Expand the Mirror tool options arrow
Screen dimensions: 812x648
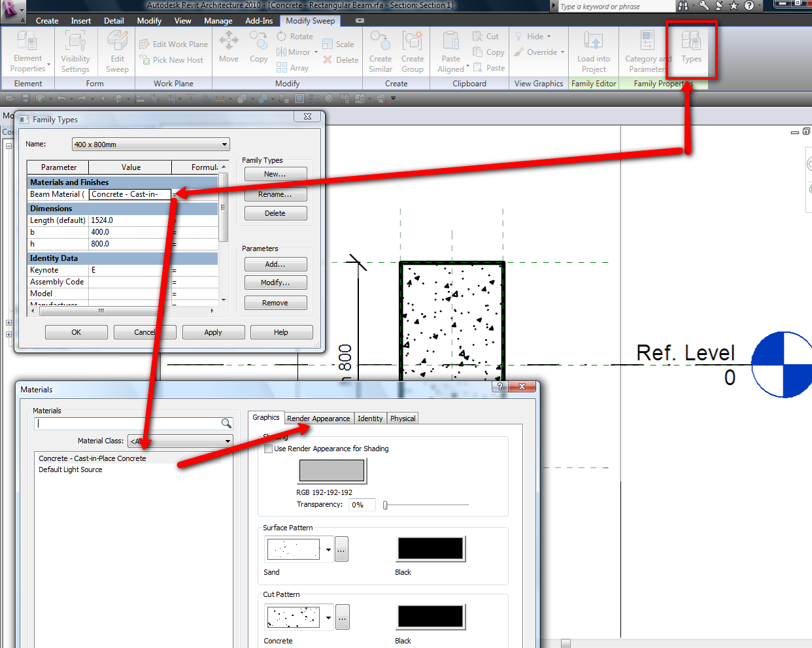(316, 52)
